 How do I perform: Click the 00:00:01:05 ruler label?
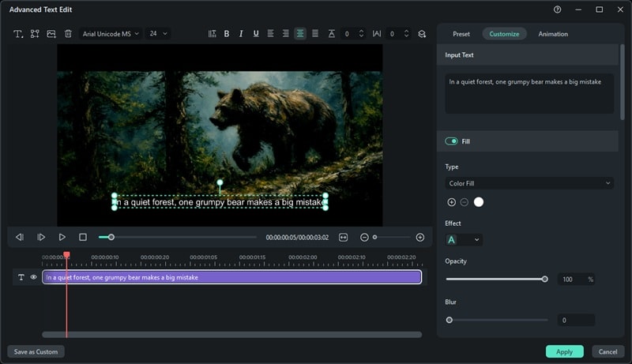click(x=204, y=257)
